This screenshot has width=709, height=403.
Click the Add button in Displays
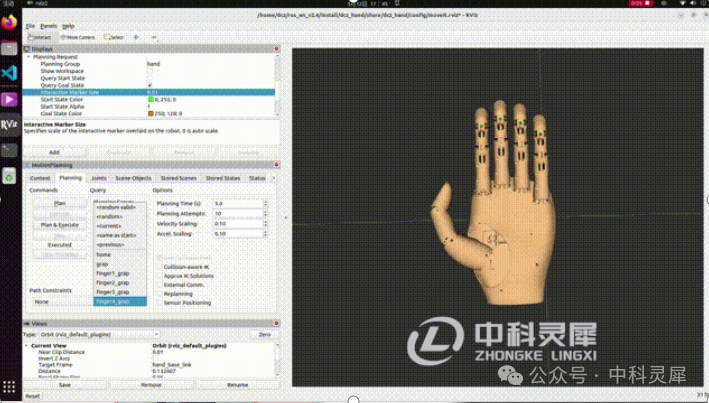tap(54, 152)
